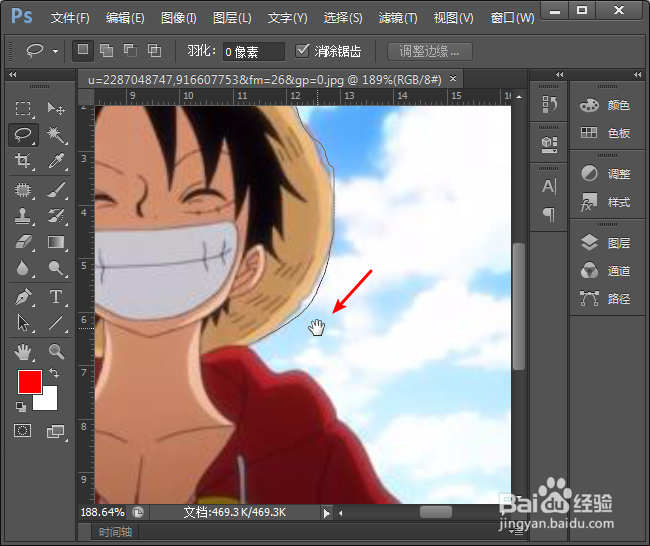The image size is (650, 546).
Task: Open 图像(I) menu
Action: (179, 18)
